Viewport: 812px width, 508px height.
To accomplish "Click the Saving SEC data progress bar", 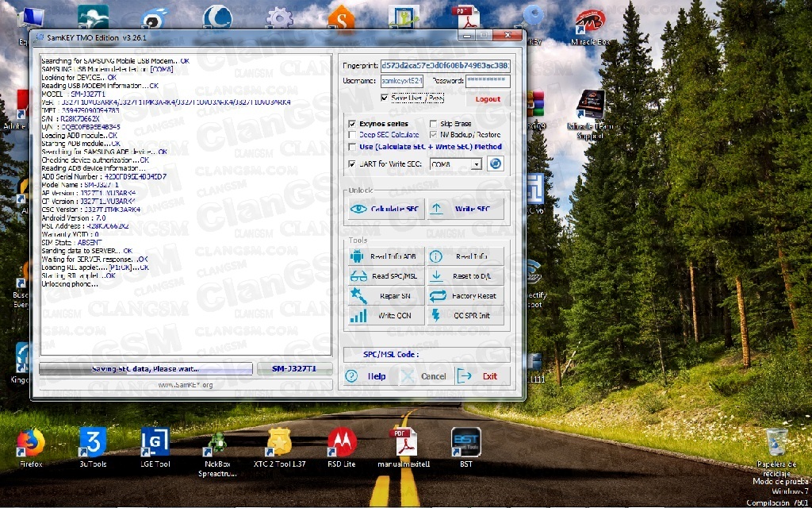I will click(146, 368).
